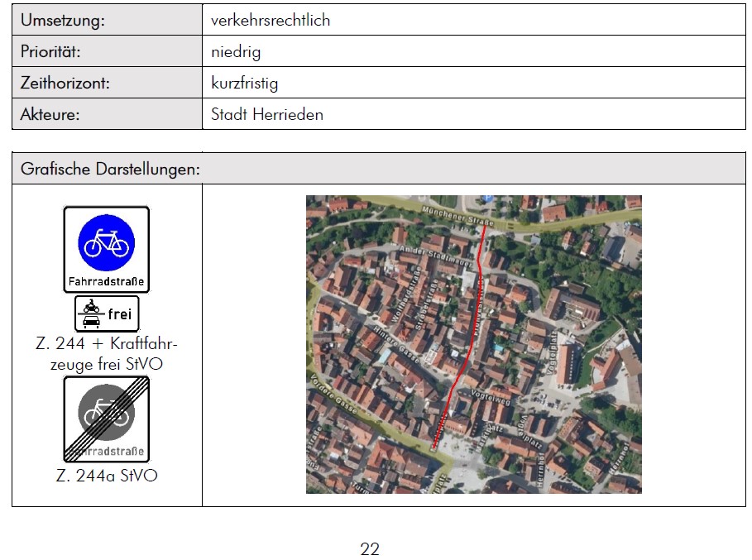Click the 'Wolfhardstraße' map label

pyautogui.click(x=406, y=294)
